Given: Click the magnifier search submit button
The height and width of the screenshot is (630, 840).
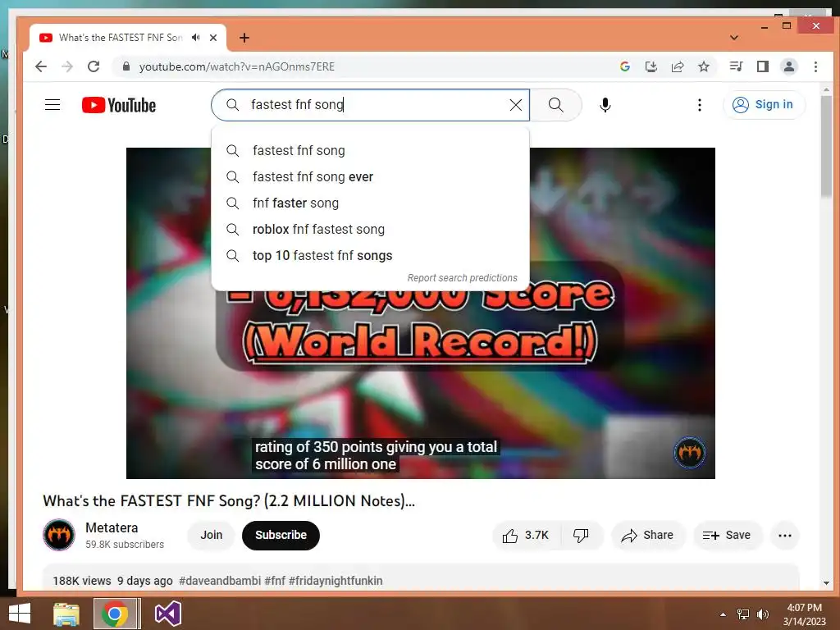Looking at the screenshot, I should click(556, 105).
